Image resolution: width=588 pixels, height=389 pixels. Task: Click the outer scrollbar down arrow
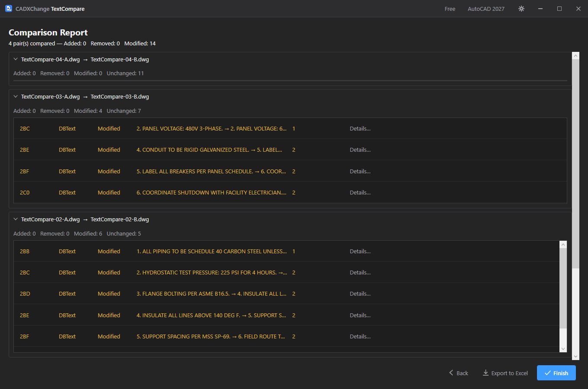[575, 356]
